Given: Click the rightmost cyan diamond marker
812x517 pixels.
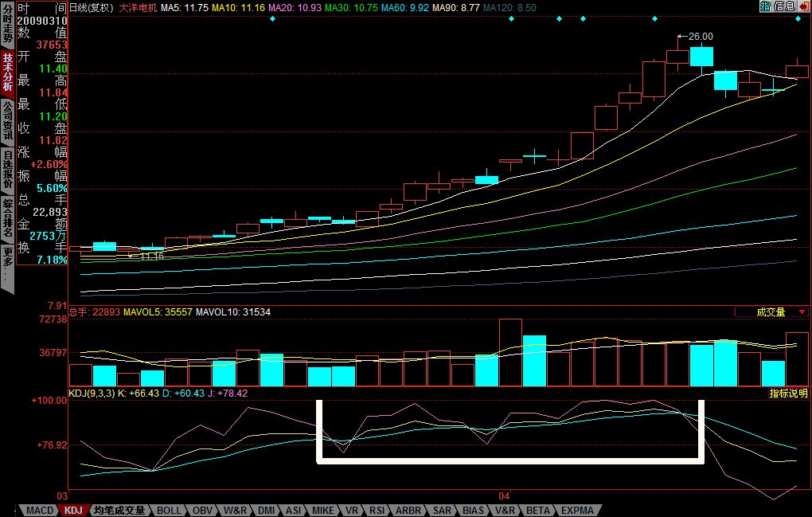Looking at the screenshot, I should click(798, 18).
